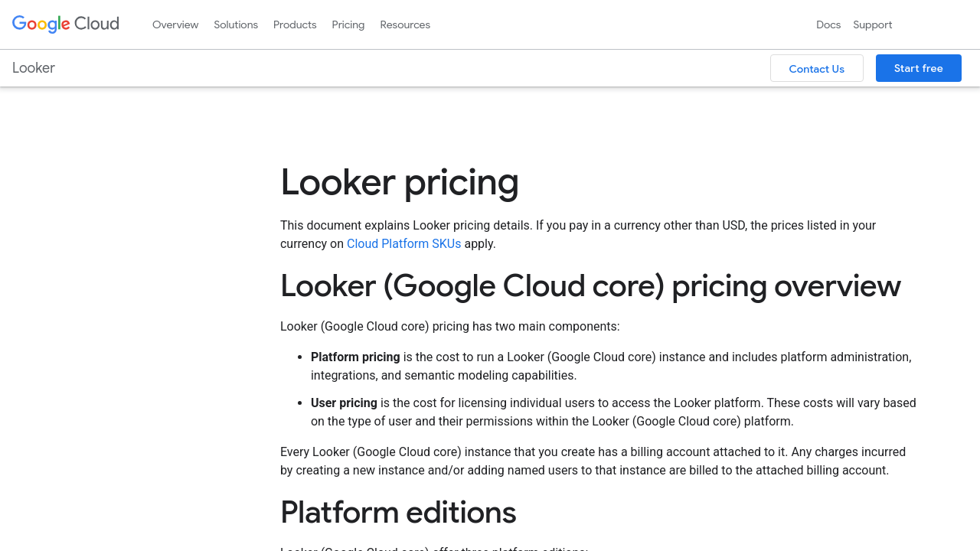Go to the Pricing nav item
The width and height of the screenshot is (980, 551).
tap(348, 24)
